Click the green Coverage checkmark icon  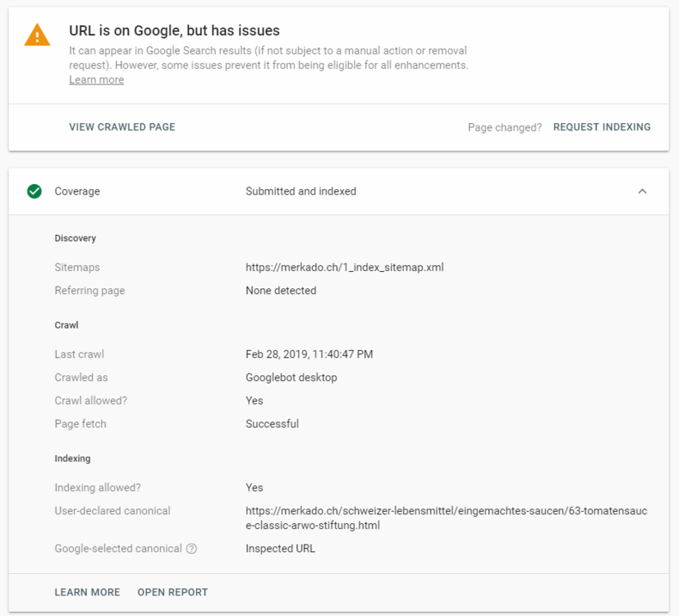(x=34, y=191)
